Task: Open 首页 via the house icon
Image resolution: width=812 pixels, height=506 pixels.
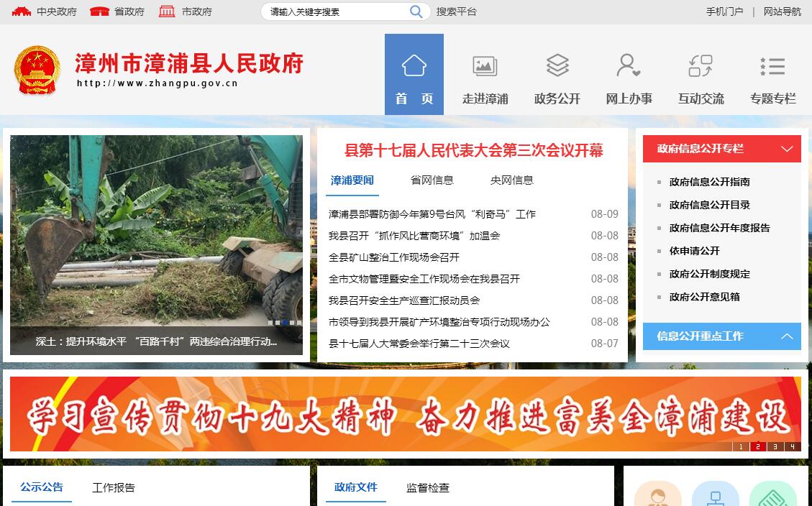Action: coord(414,65)
